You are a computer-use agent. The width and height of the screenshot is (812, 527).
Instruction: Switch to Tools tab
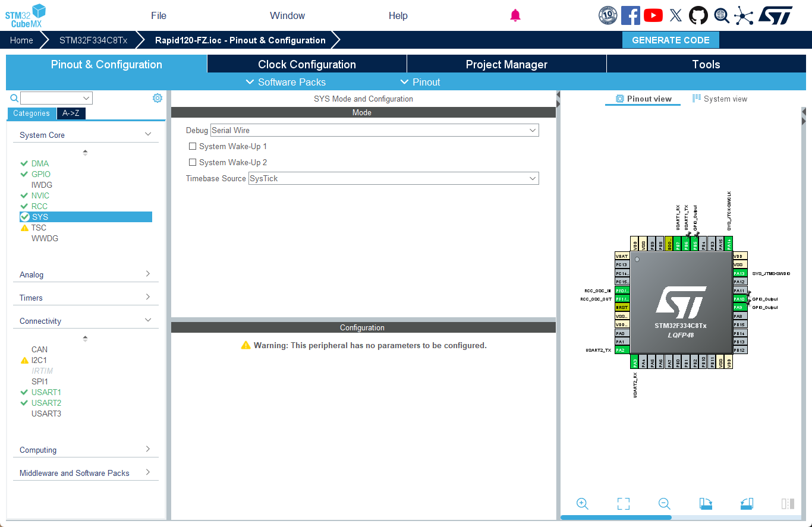pos(706,64)
